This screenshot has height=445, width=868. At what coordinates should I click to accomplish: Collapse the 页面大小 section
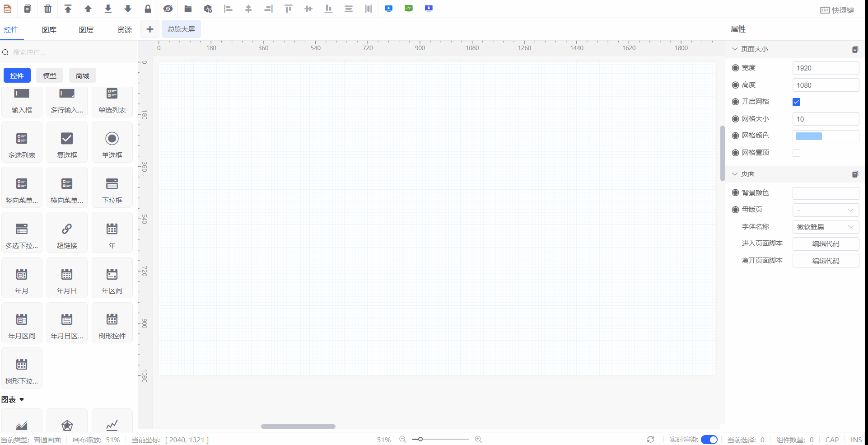[x=735, y=49]
